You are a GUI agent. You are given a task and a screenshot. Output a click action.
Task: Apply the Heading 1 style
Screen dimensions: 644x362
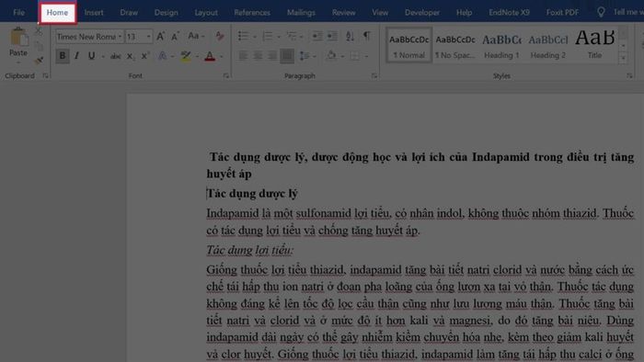tap(501, 45)
